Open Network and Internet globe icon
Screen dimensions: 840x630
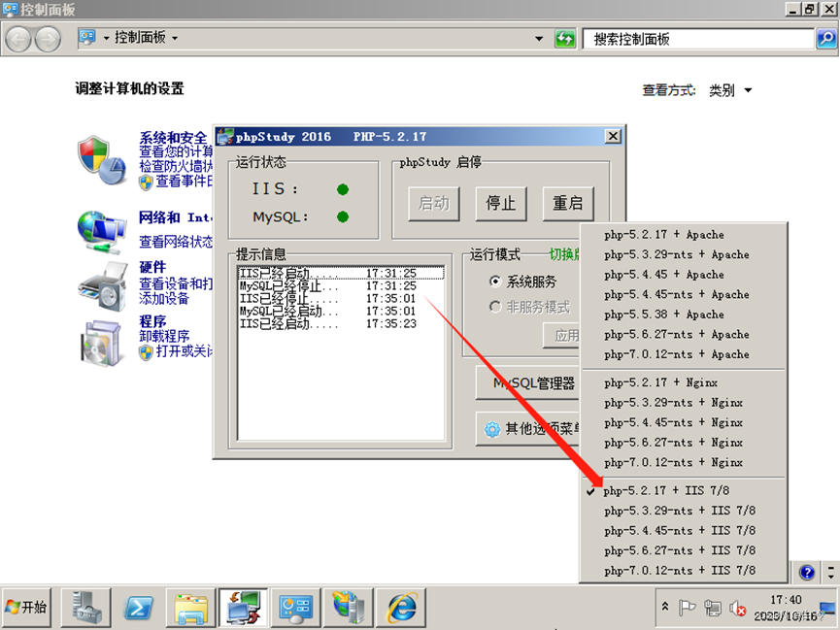point(102,233)
